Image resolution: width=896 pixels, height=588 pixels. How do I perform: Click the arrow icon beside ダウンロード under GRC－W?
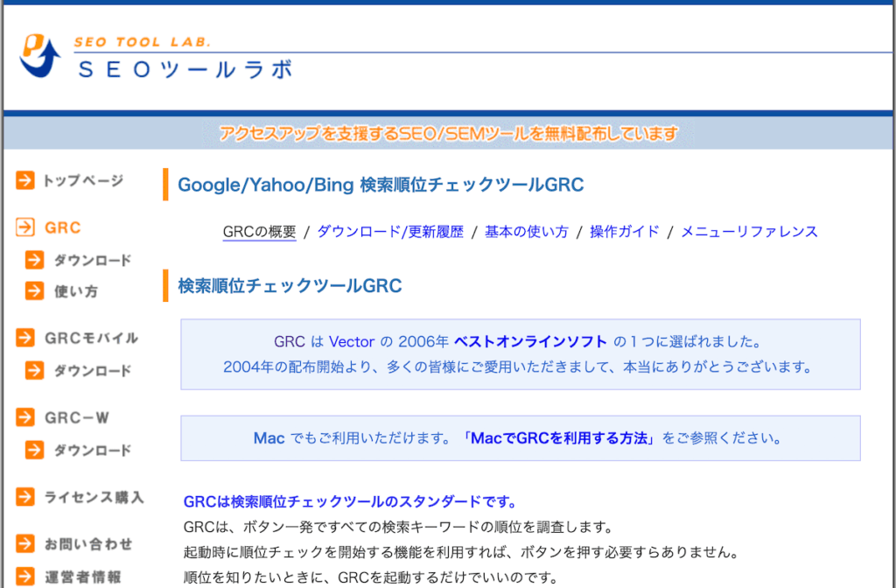pos(34,451)
